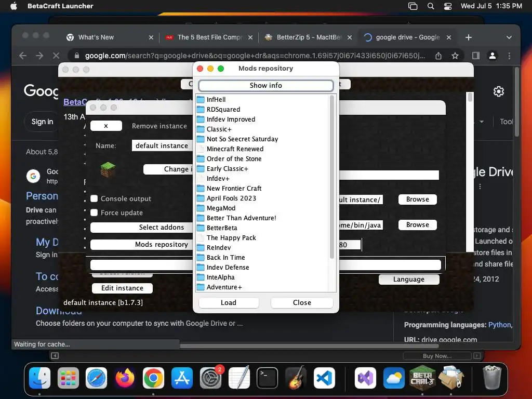Enable Console output checkbox

pyautogui.click(x=94, y=199)
